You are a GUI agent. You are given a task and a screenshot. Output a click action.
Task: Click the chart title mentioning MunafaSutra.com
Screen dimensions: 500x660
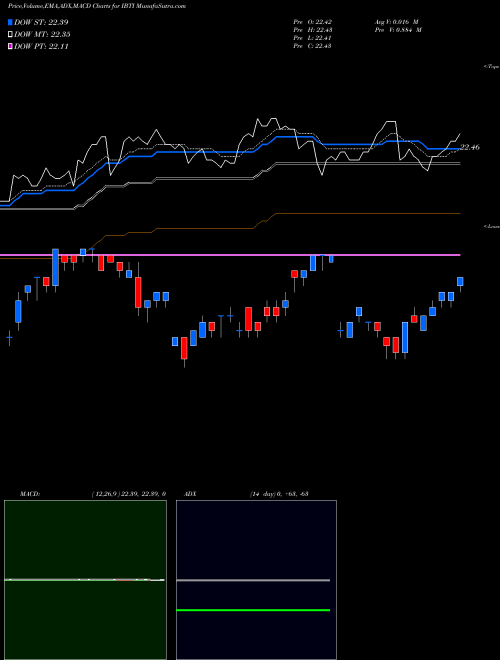click(x=97, y=6)
